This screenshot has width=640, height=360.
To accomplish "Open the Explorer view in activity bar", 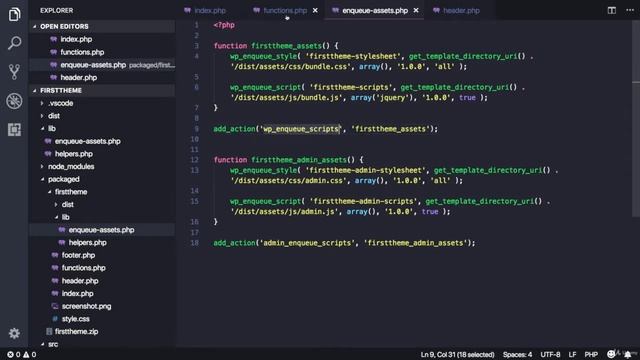I will pos(14,14).
